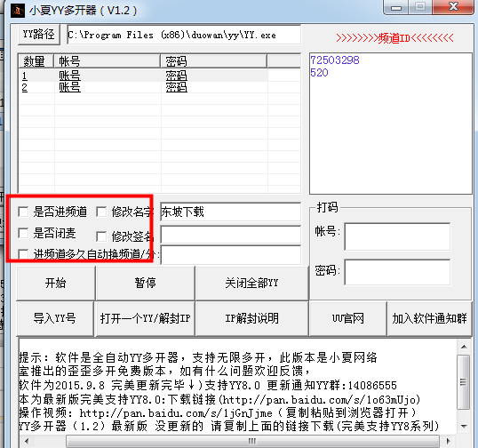Open the UU官网 button
Image resolution: width=478 pixels, height=448 pixels.
[x=347, y=318]
